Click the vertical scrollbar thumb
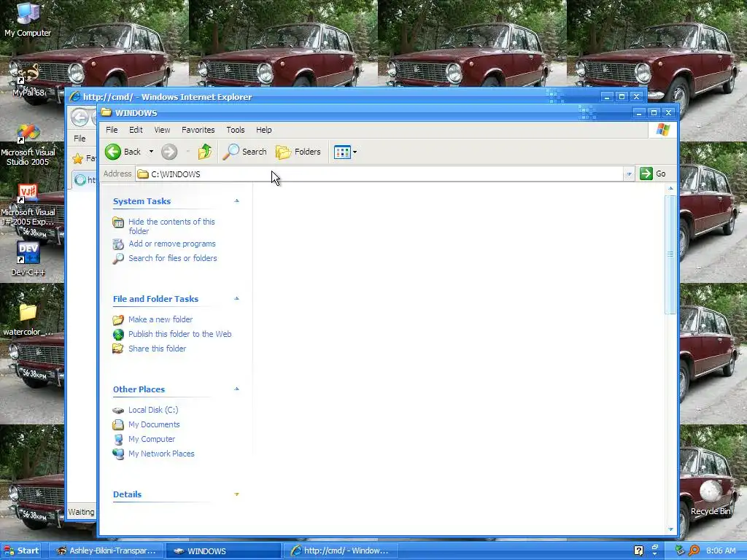The image size is (747, 560). point(670,254)
